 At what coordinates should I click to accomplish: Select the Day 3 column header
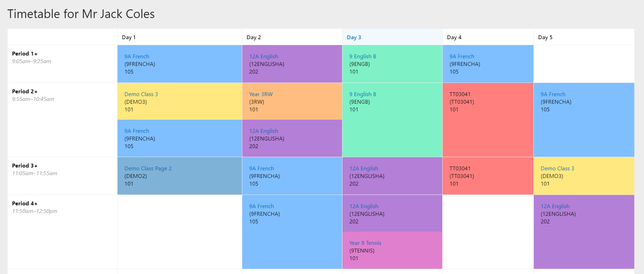tap(354, 37)
